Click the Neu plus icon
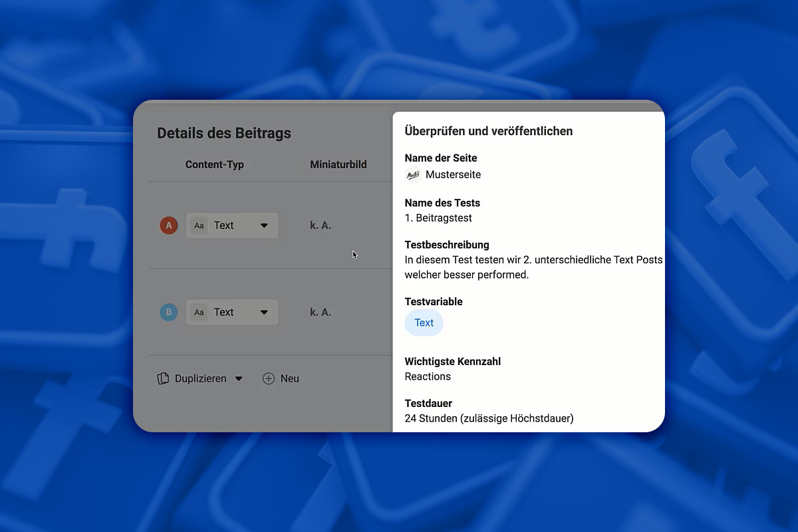 pyautogui.click(x=269, y=378)
